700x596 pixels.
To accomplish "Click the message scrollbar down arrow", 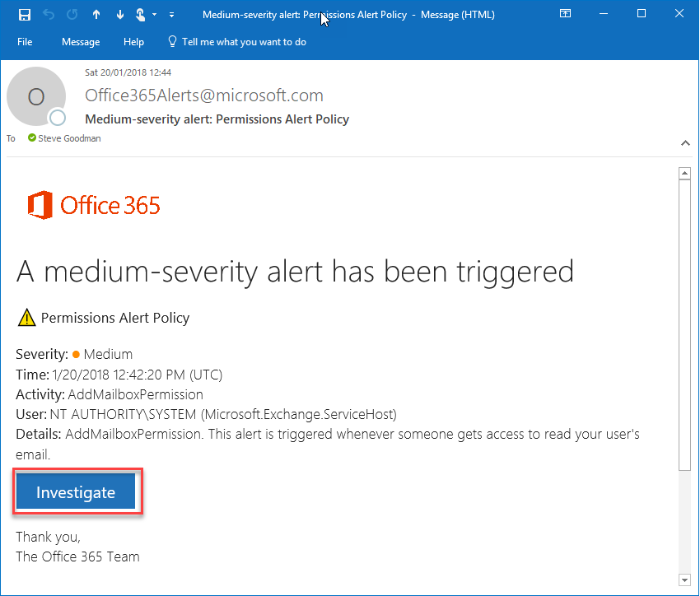I will pyautogui.click(x=684, y=579).
